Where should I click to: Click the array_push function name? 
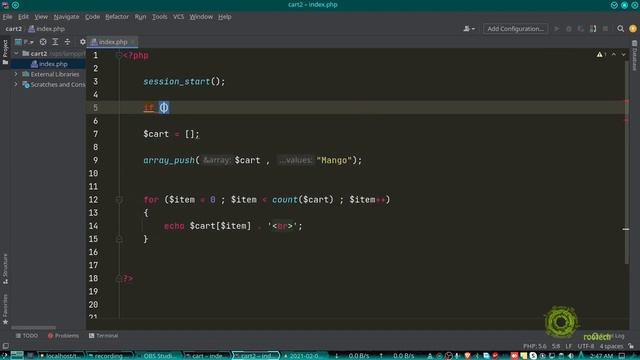tap(169, 160)
